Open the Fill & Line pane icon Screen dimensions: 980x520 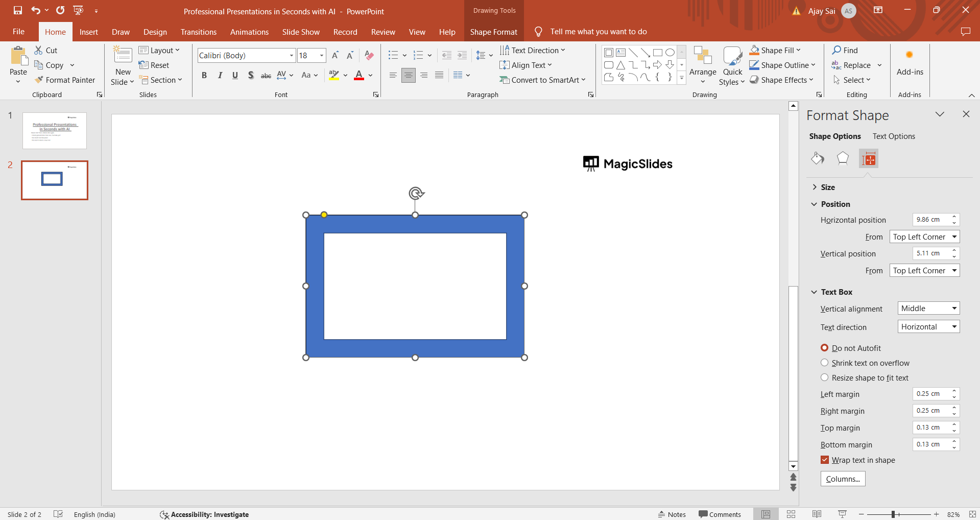(x=817, y=159)
